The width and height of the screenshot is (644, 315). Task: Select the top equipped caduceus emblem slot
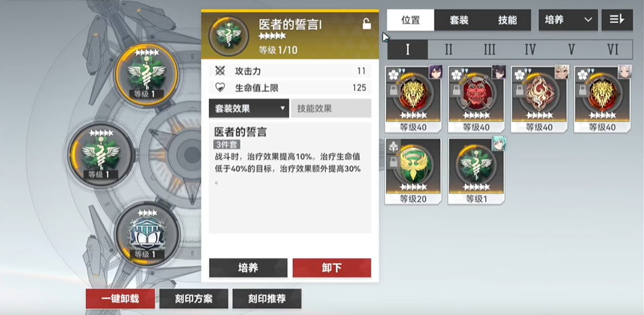147,75
